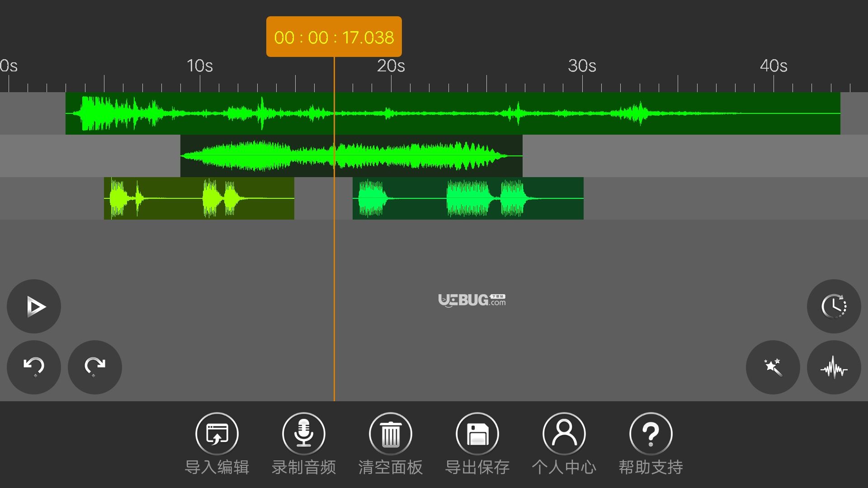
Task: Click the 00:00:17.038 playhead time label
Action: (x=334, y=37)
